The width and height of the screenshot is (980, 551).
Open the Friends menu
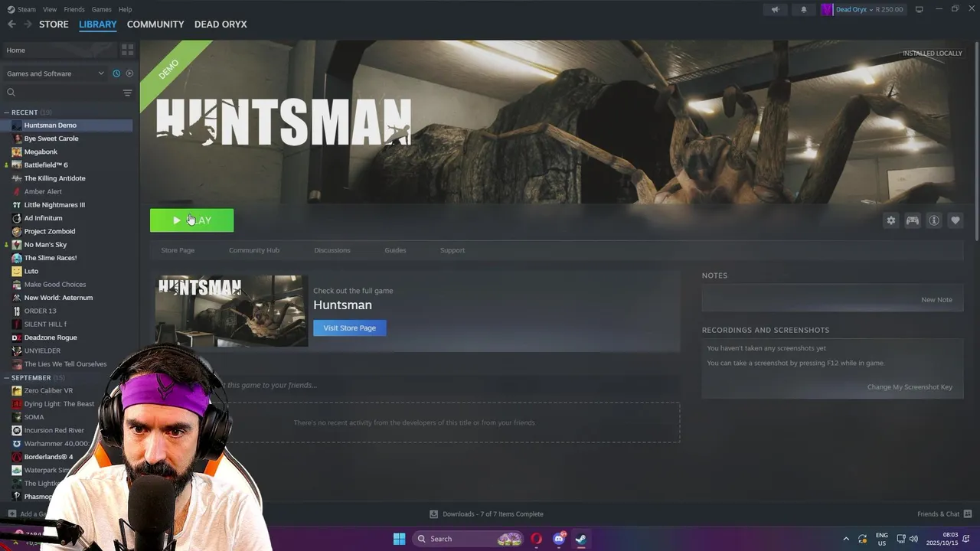click(74, 9)
